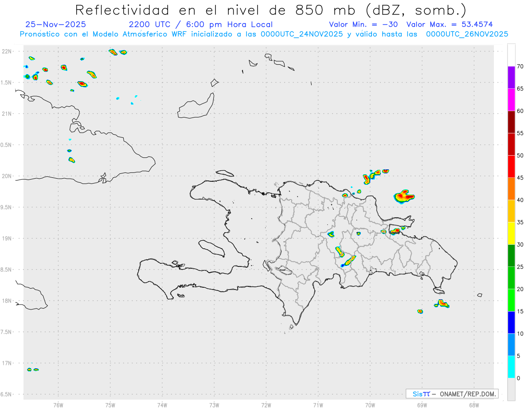Click the longitude label '74W'
Image resolution: width=532 pixels, height=411 pixels.
tap(162, 405)
